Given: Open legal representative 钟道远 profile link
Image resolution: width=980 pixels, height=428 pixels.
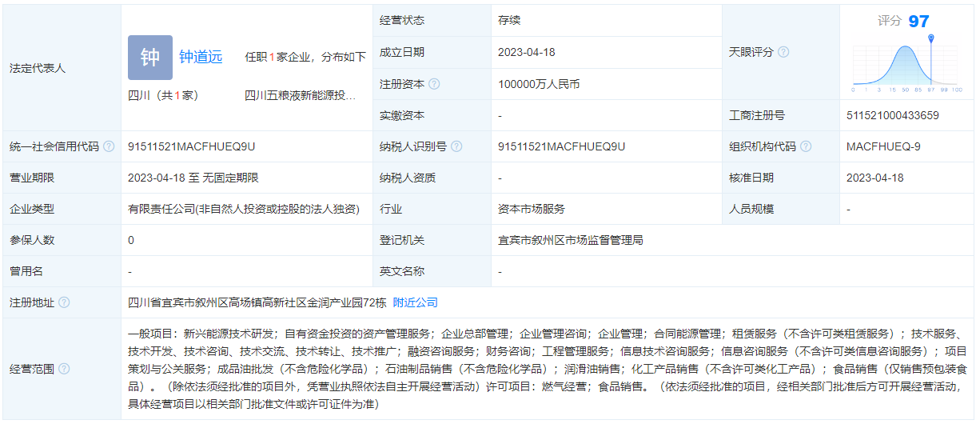Looking at the screenshot, I should coord(201,57).
